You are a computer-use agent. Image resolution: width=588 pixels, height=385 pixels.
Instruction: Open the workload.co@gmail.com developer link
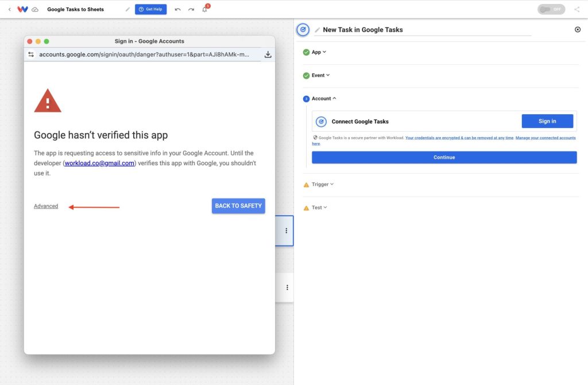click(x=99, y=163)
